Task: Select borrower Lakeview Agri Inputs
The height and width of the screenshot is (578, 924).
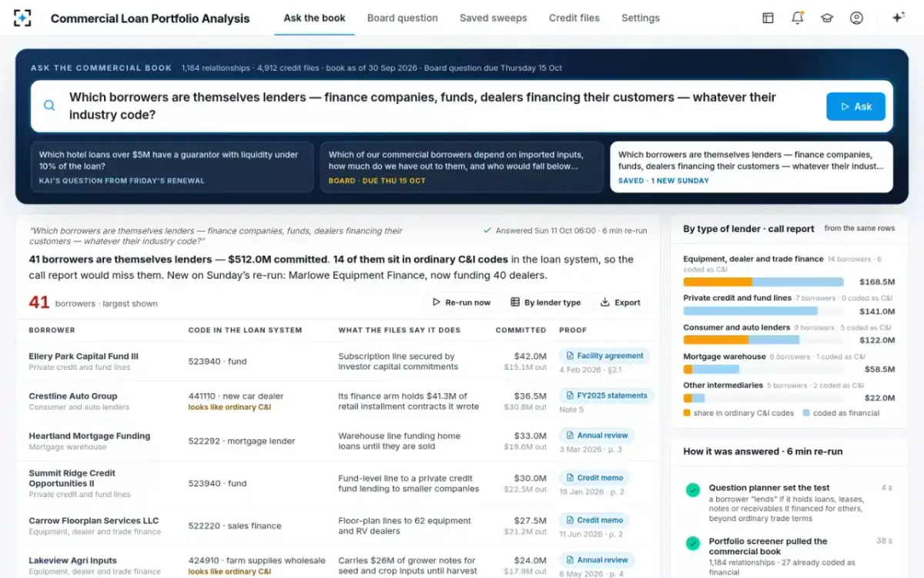Action: (73, 560)
